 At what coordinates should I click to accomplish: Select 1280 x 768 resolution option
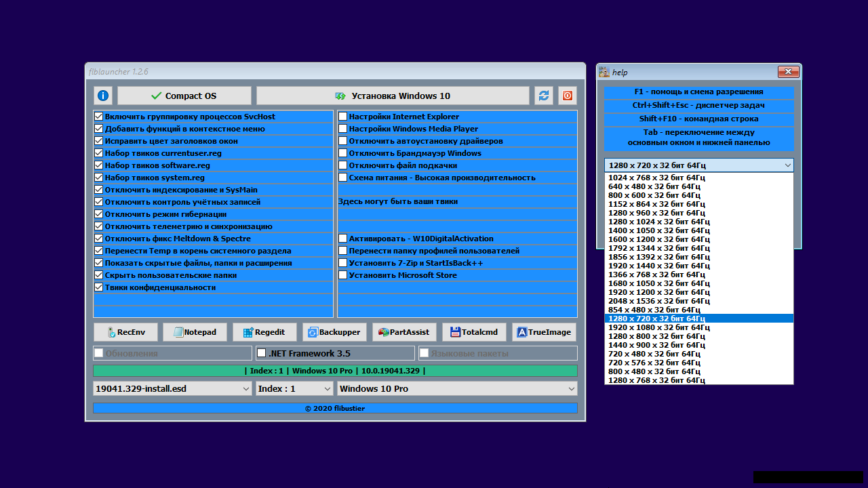point(698,380)
